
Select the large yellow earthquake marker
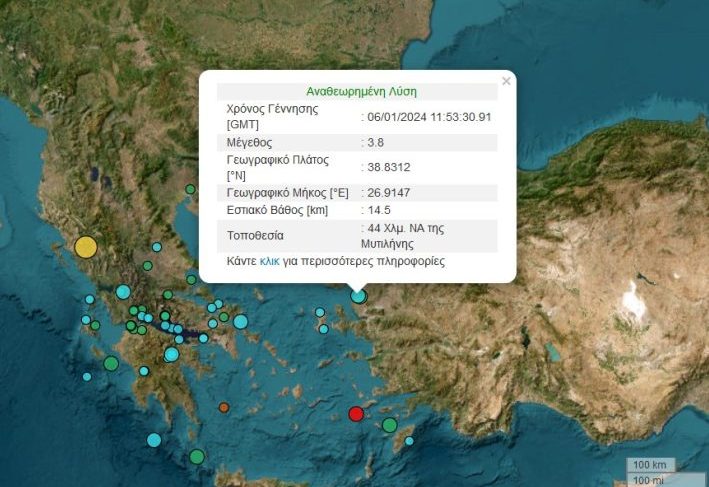[86, 247]
